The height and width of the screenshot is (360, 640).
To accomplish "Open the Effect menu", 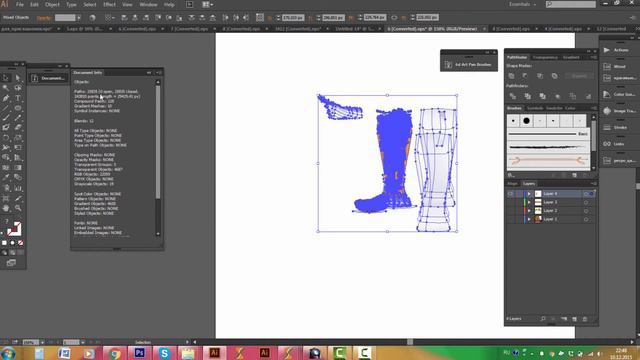I will pyautogui.click(x=109, y=4).
